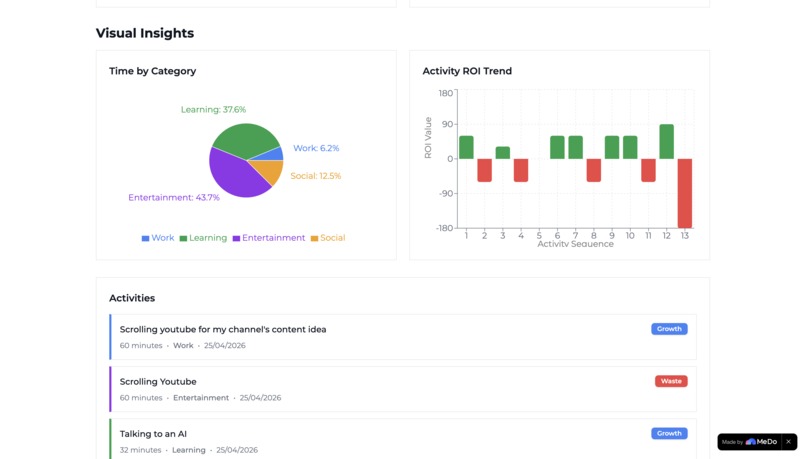Click the Entertainment legend color square

coord(236,238)
